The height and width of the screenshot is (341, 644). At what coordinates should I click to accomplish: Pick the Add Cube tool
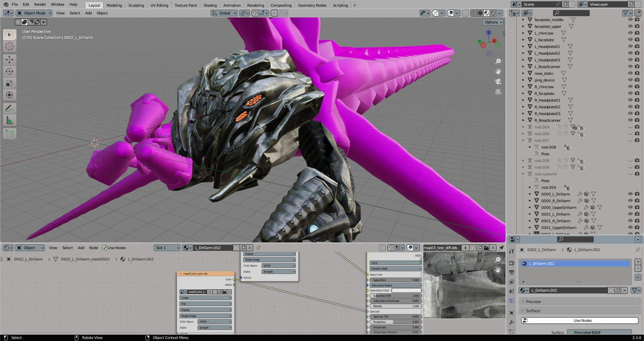tap(10, 133)
